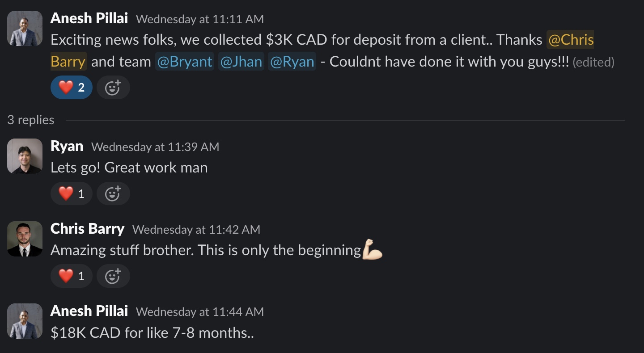Click the Wednesday 11:42 AM timestamp

196,230
